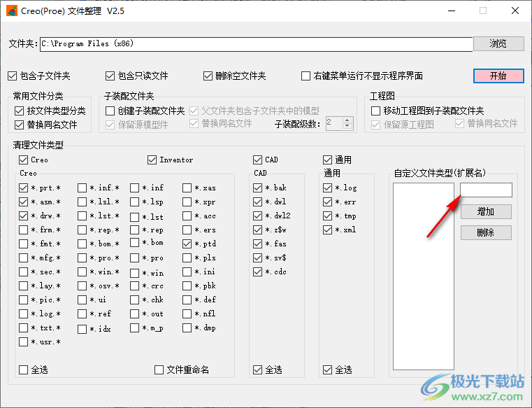Check the *.fmt.* file type
This screenshot has height=408, width=532.
[x=23, y=244]
